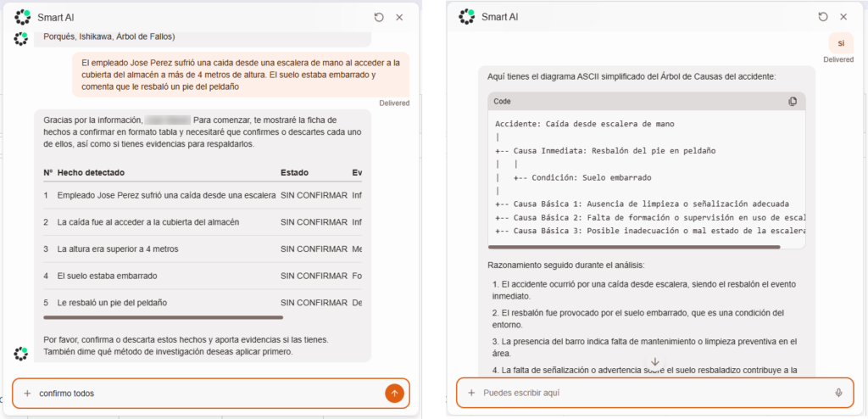
Task: Click the 'si' user message bubble
Action: click(841, 43)
